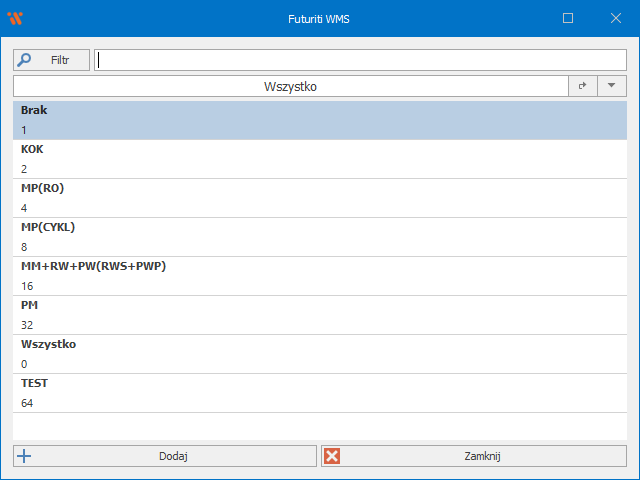
Task: Click the Futuriti WMS title bar text
Action: pyautogui.click(x=319, y=18)
